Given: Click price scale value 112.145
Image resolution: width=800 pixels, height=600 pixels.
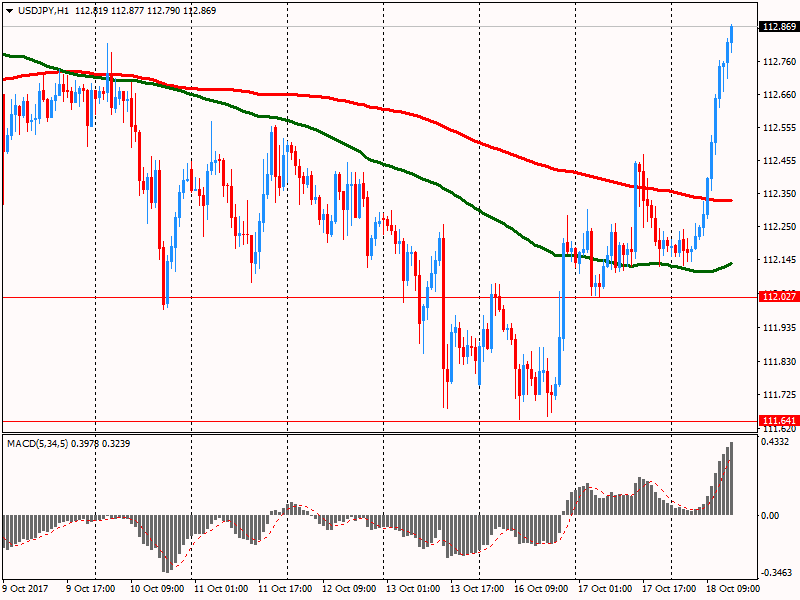Looking at the screenshot, I should pos(779,260).
